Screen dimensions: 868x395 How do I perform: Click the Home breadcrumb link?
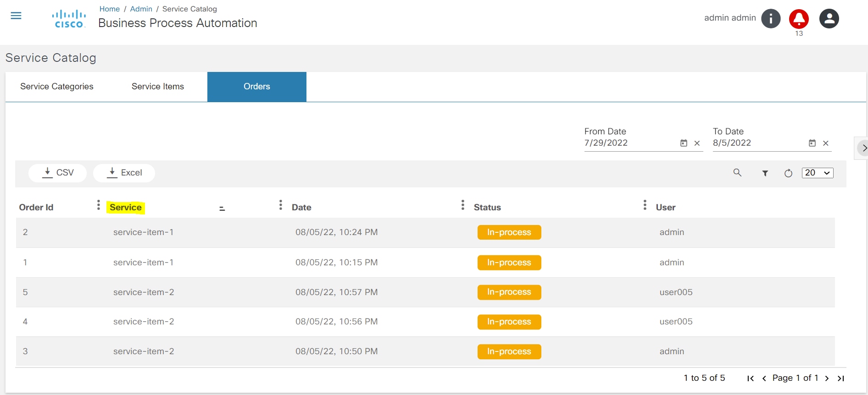[109, 9]
